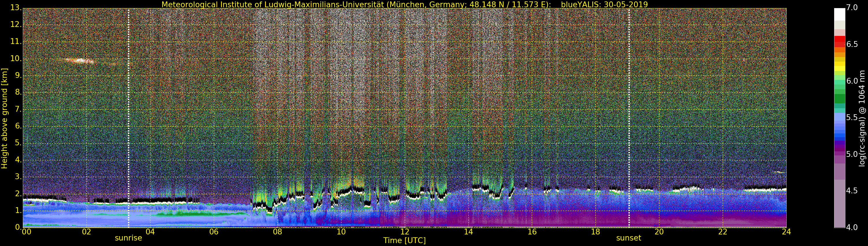This screenshot has width=868, height=246.
Task: Click the '06' time tick label
Action: coord(214,232)
